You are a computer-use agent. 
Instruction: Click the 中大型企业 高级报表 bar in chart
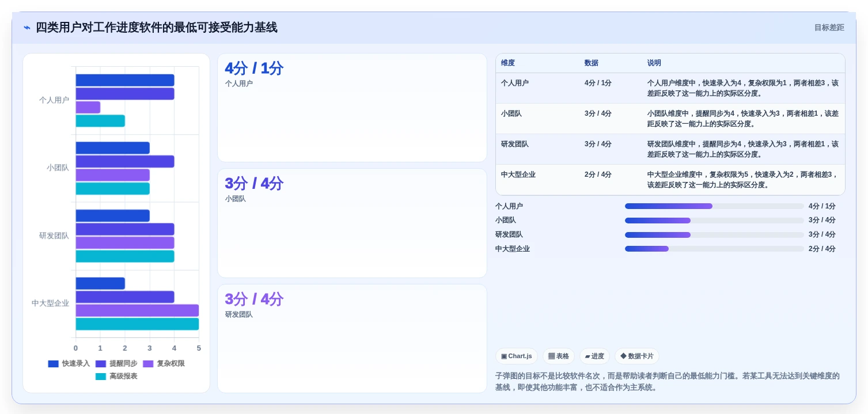(x=137, y=324)
